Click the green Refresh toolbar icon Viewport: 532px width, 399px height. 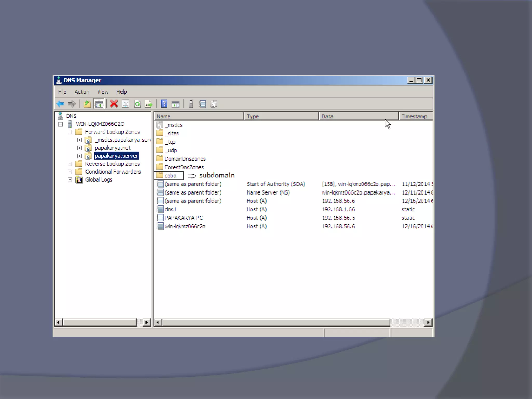pos(137,104)
